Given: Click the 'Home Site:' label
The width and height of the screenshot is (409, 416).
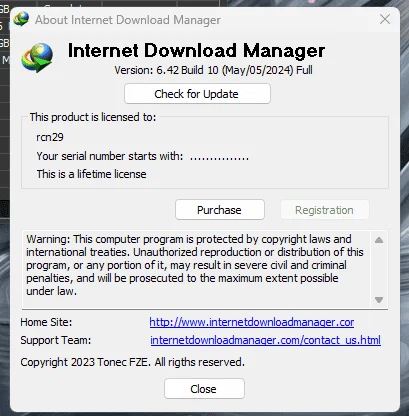Looking at the screenshot, I should coord(46,322).
